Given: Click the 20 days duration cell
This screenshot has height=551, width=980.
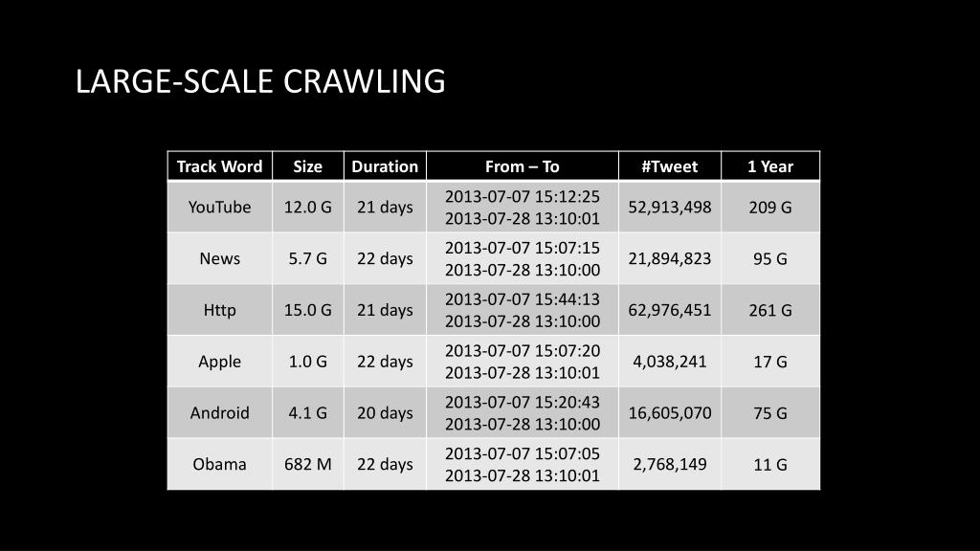Looking at the screenshot, I should click(x=385, y=412).
